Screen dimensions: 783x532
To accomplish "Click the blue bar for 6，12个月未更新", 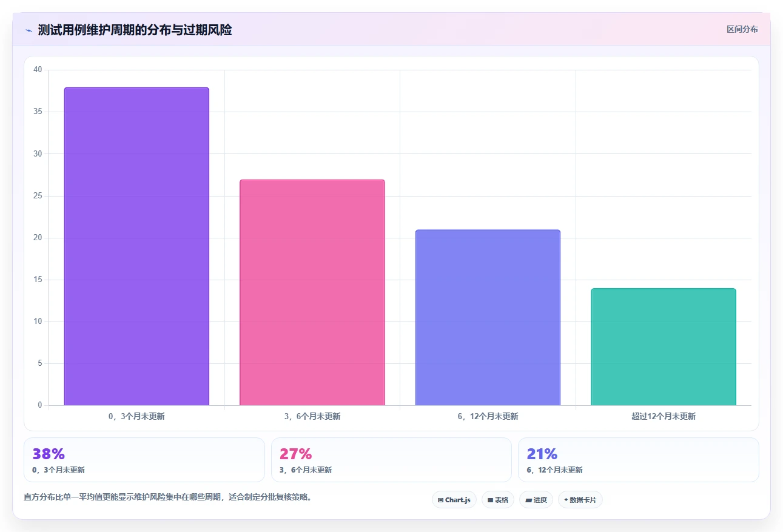I will (x=488, y=318).
